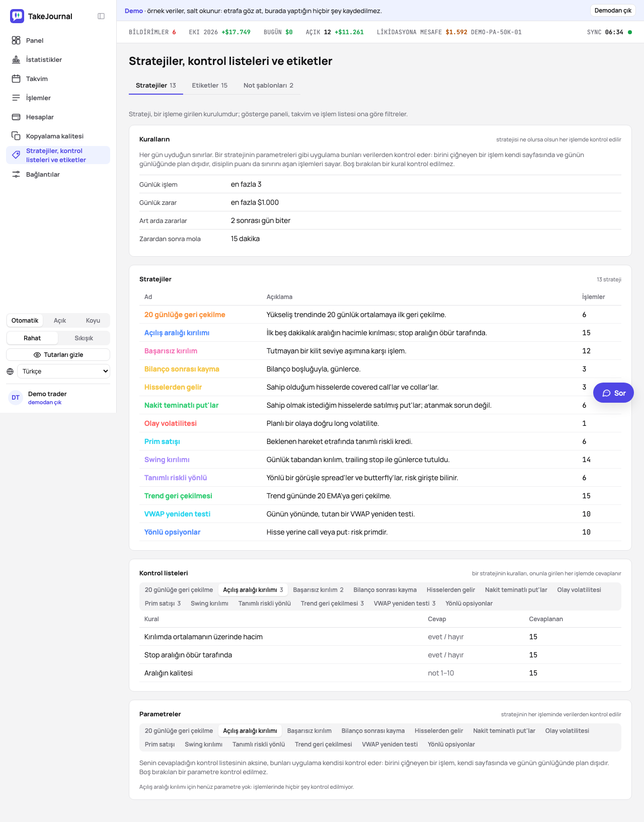Switch the theme to Açık
Image resolution: width=644 pixels, height=822 pixels.
click(60, 321)
